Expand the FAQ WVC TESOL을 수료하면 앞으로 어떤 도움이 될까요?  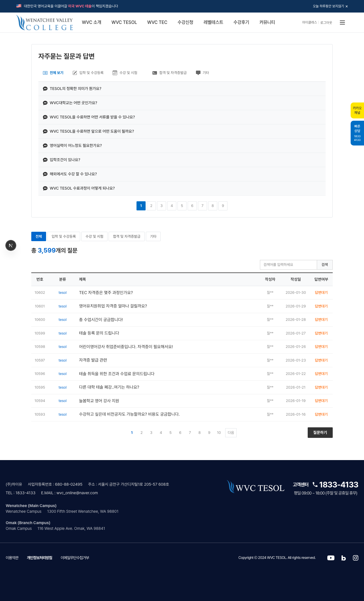[182, 131]
